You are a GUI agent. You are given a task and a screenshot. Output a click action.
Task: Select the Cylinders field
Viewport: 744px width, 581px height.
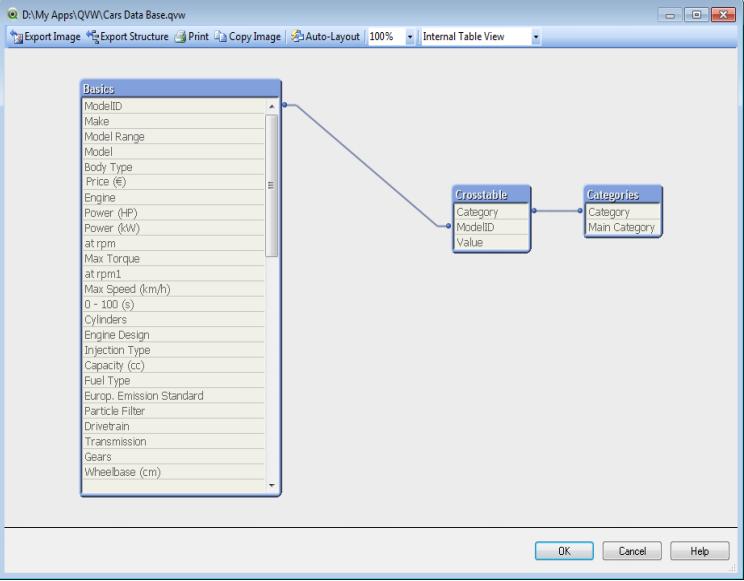(174, 319)
